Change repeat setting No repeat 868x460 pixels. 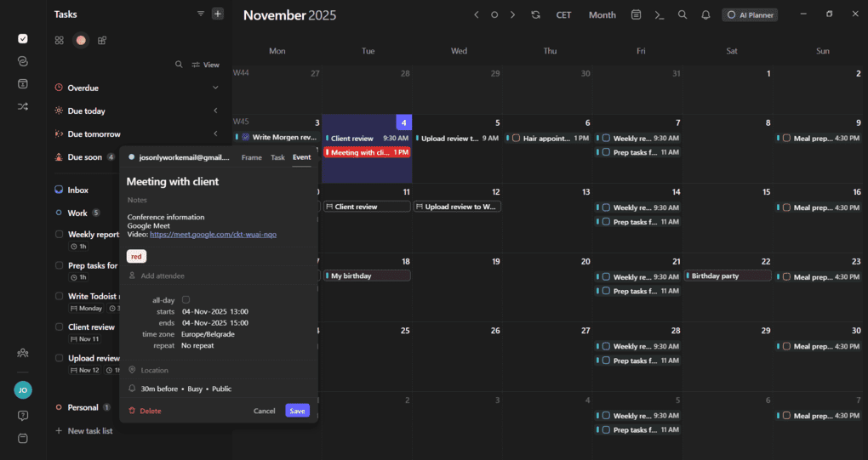[x=197, y=345]
